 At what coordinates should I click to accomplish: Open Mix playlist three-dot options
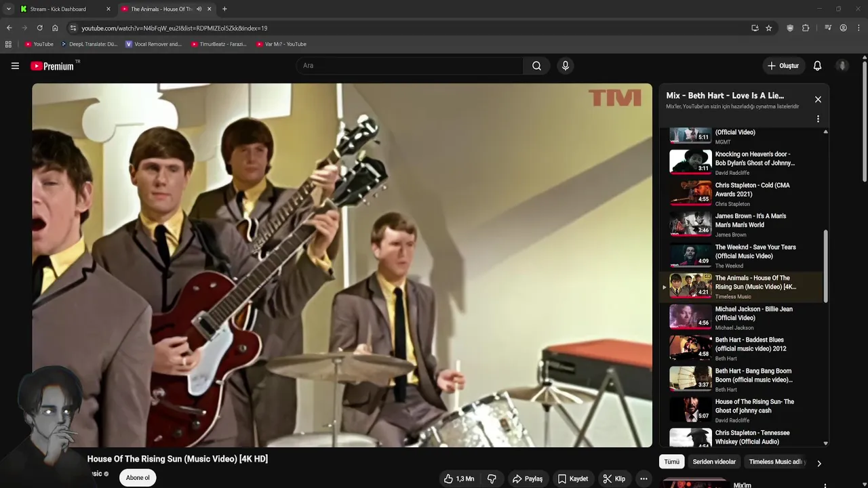[x=818, y=119]
